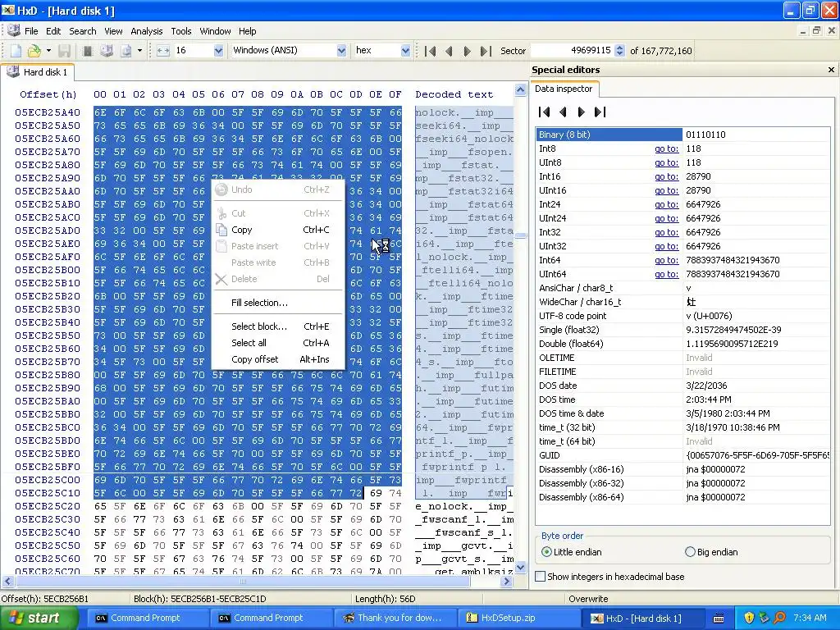
Task: Click the vertical scrollbar thumb in hex view
Action: (520, 235)
